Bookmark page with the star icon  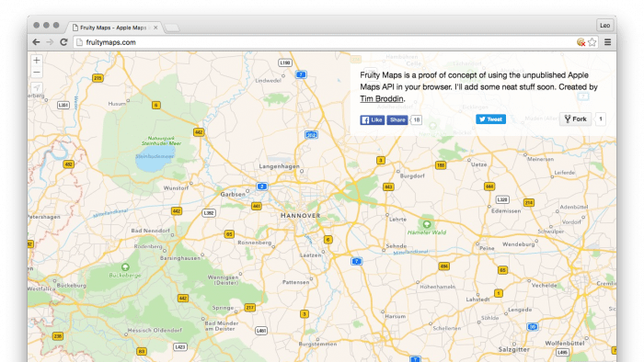click(x=592, y=42)
